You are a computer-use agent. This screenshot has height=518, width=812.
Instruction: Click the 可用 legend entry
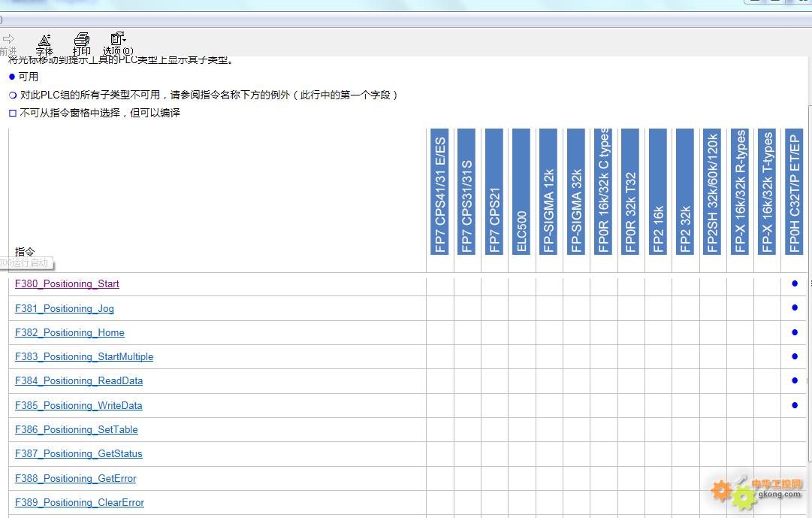pos(24,77)
